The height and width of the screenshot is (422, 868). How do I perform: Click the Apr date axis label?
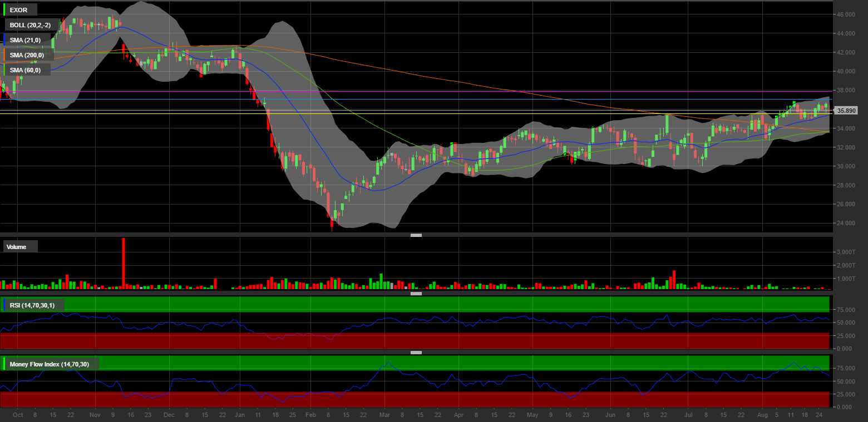point(458,415)
